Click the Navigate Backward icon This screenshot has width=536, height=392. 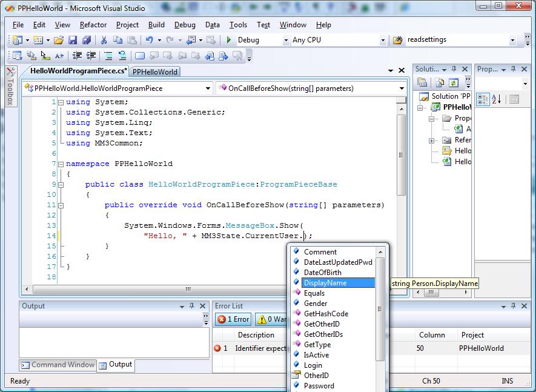click(x=191, y=40)
